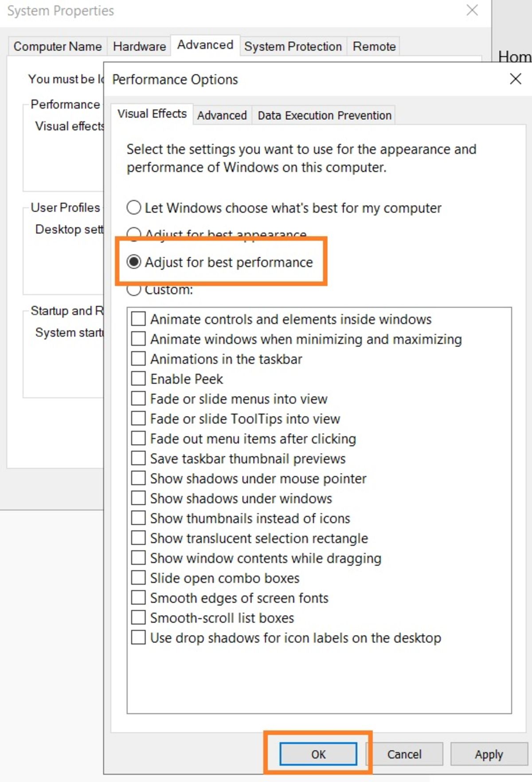Enable Animate controls and elements inside windows
This screenshot has height=782, width=532.
tap(138, 319)
